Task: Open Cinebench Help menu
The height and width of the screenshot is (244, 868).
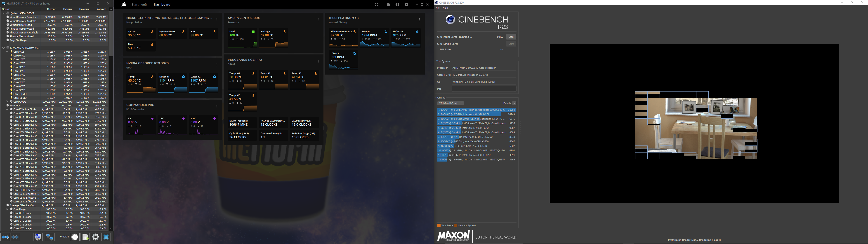Action: pyautogui.click(x=446, y=8)
